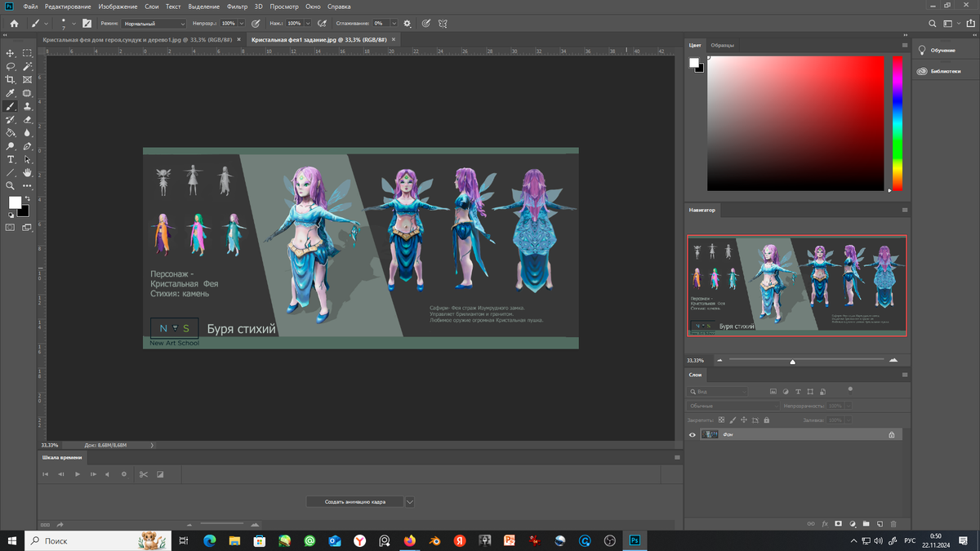Select the Line tool

click(11, 172)
